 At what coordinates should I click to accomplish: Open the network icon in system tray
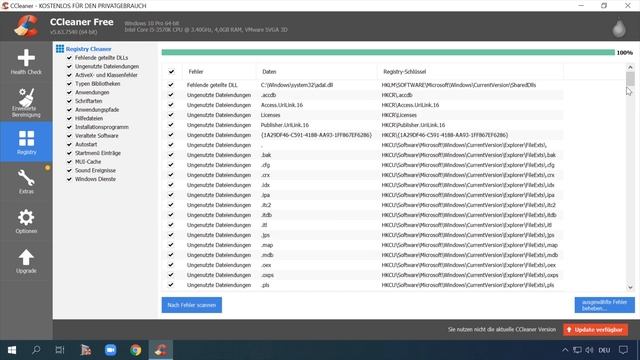coord(577,350)
